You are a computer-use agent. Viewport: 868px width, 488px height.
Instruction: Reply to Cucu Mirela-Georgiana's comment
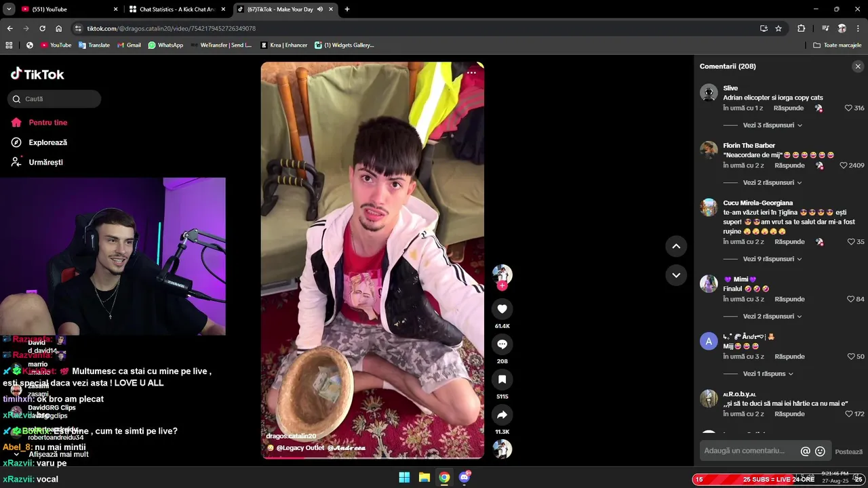tap(789, 242)
